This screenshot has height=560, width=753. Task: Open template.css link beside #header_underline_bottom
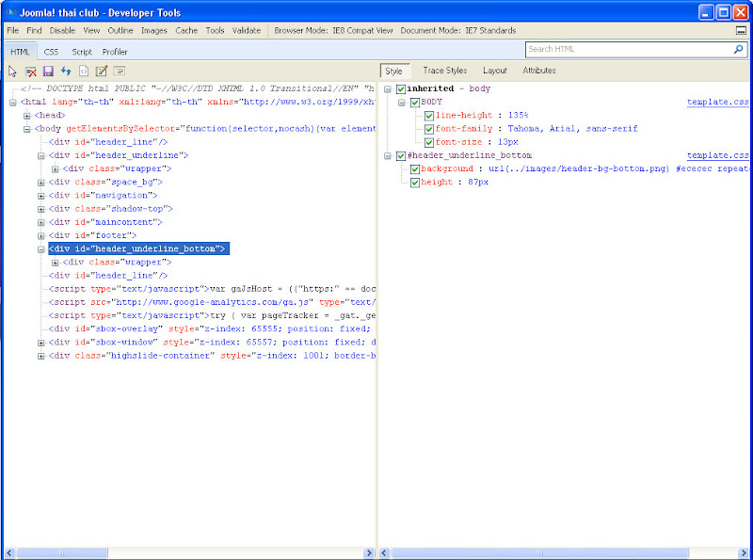tap(717, 155)
